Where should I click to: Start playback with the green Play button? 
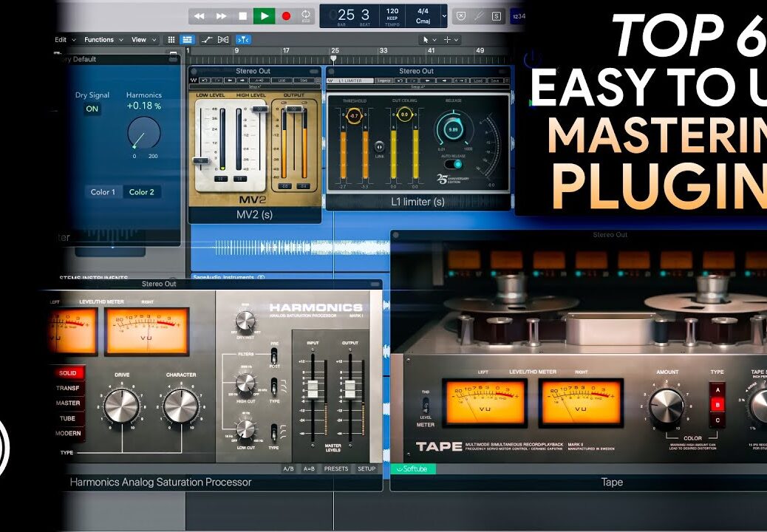click(264, 16)
